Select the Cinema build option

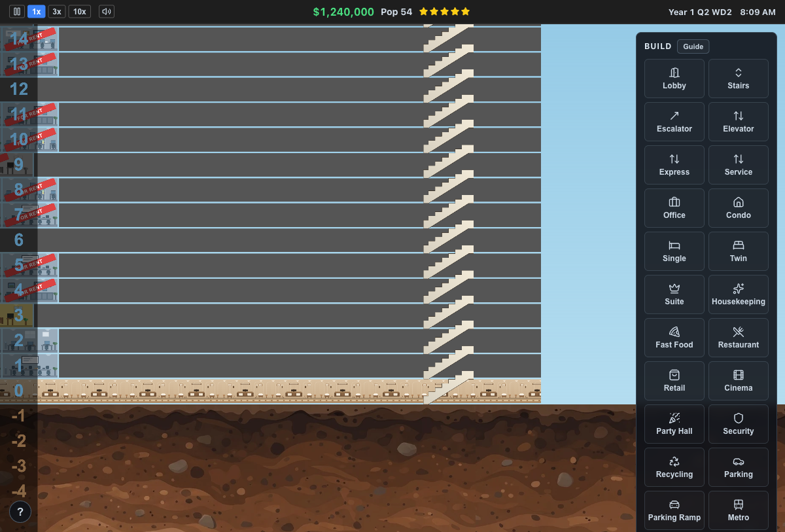point(739,381)
